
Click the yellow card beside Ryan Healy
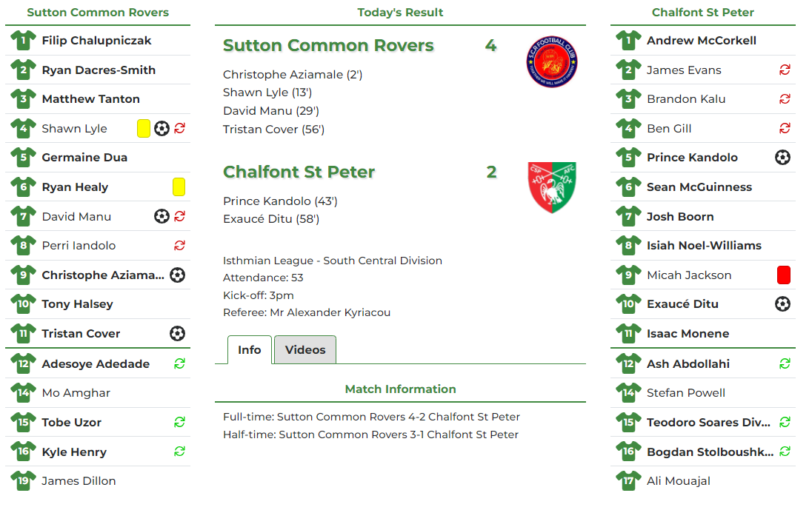pyautogui.click(x=179, y=187)
